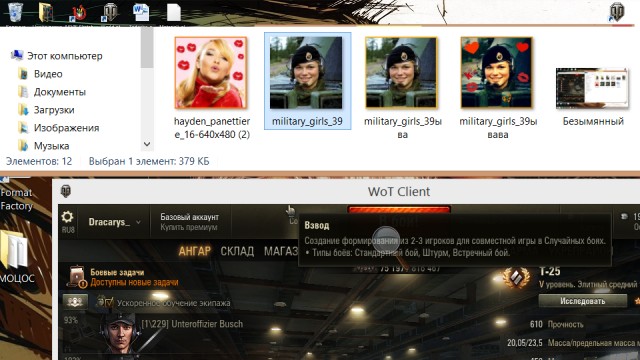Select the Безымянный screenshot thumbnail

click(592, 88)
